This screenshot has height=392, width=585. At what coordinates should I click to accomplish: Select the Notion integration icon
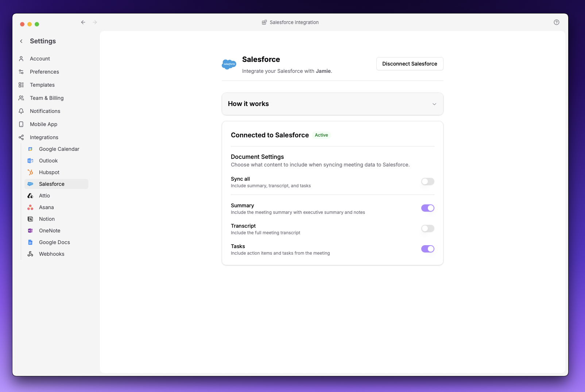click(30, 219)
